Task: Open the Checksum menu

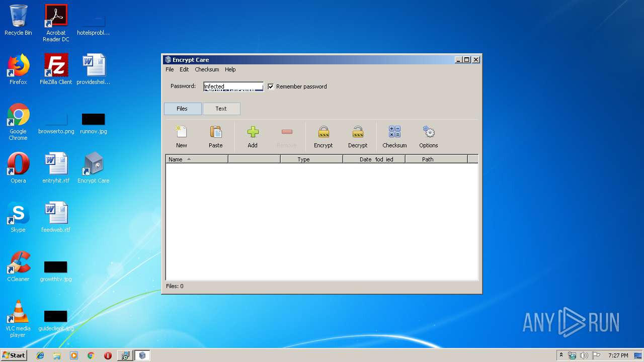Action: [207, 69]
